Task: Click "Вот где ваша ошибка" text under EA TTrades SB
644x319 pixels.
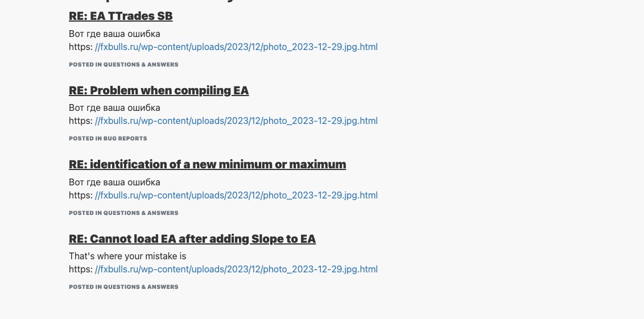Action: pyautogui.click(x=114, y=34)
